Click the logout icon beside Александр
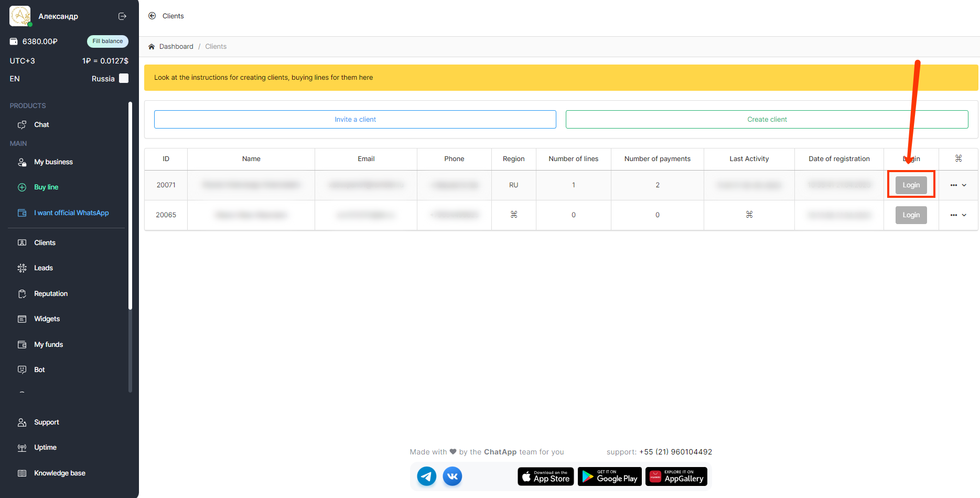 (122, 16)
